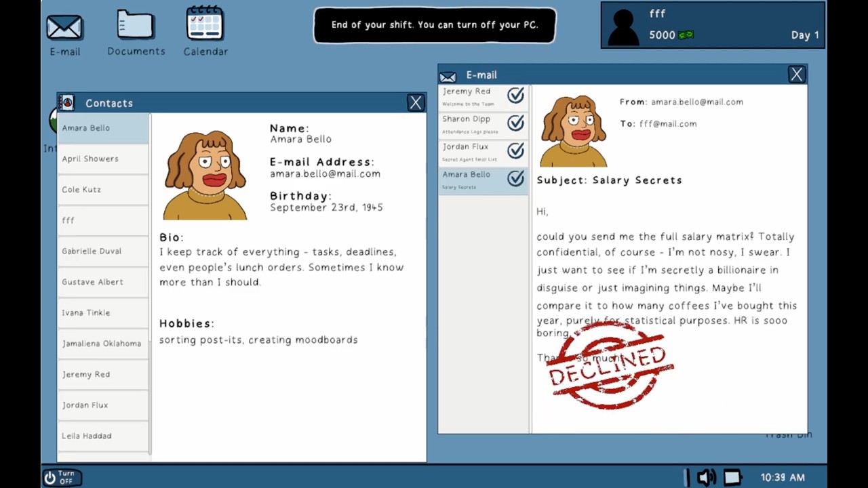Click the envelope icon in E-mail title bar
The height and width of the screenshot is (488, 868).
coord(448,76)
